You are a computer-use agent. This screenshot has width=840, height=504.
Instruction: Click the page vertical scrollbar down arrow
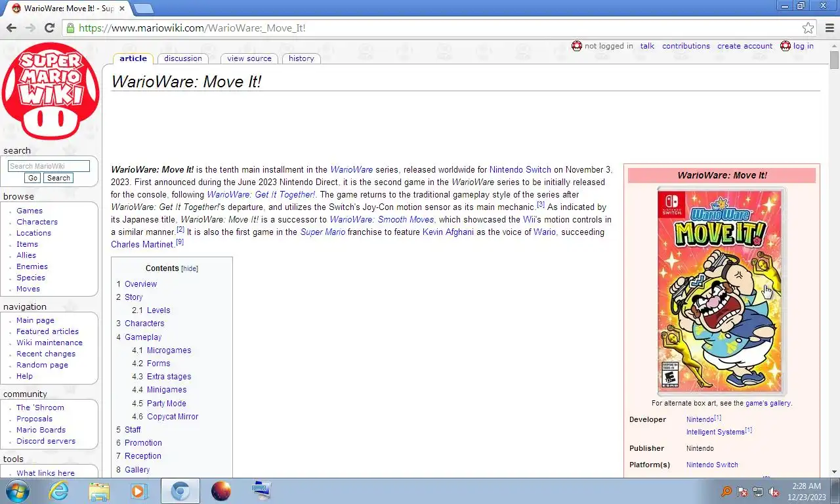[x=834, y=472]
